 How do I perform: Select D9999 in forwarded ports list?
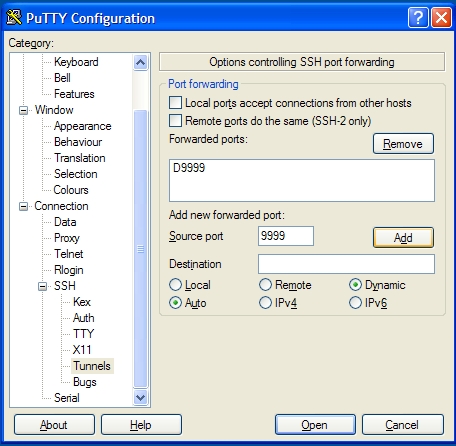tap(189, 168)
